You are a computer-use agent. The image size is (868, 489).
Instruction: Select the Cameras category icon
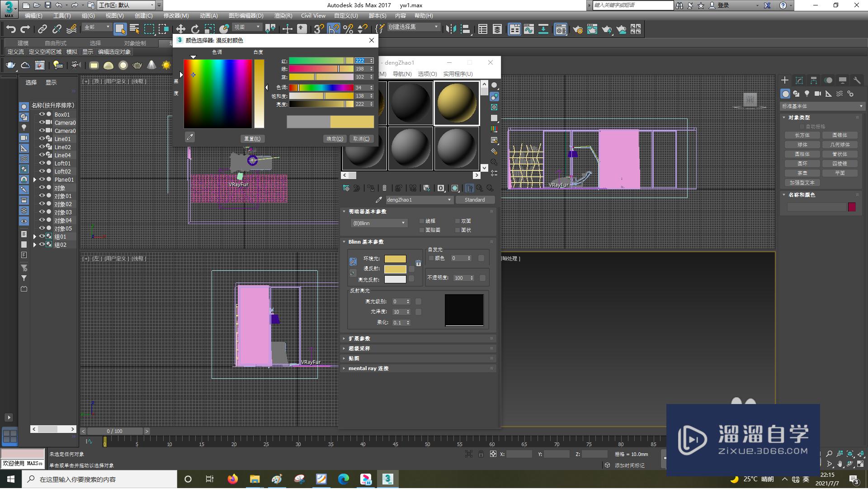818,94
